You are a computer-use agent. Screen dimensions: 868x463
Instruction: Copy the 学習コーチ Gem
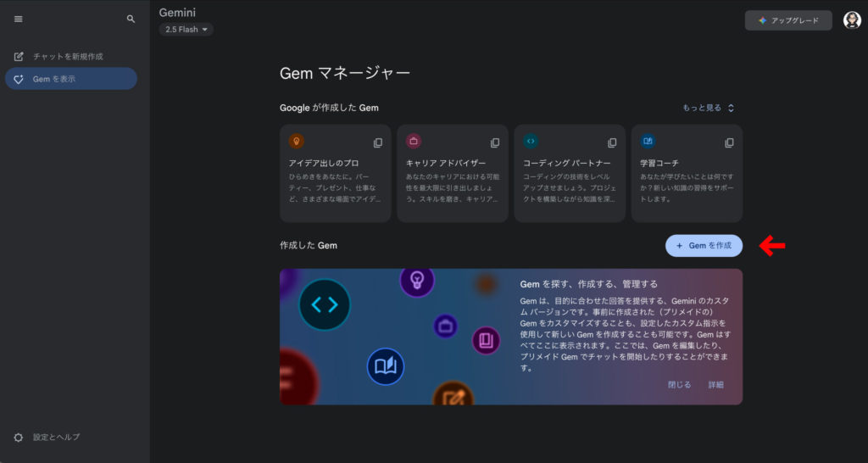tap(730, 143)
